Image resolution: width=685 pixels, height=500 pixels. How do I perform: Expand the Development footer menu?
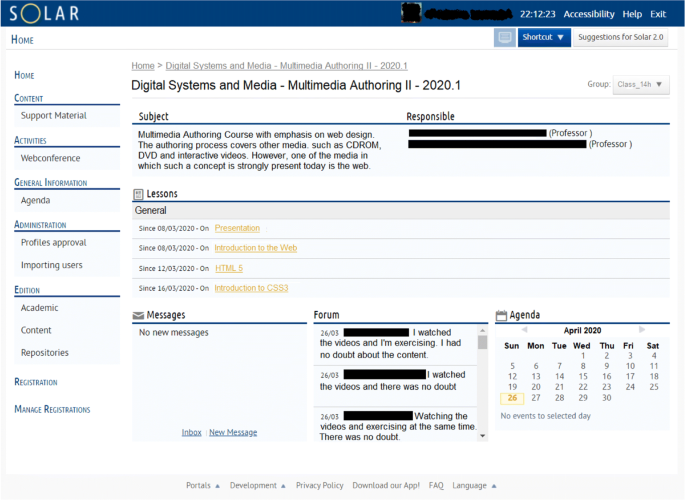(x=257, y=485)
